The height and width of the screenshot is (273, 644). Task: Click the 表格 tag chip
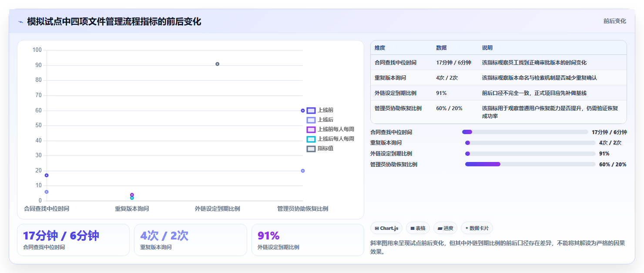[x=418, y=228]
